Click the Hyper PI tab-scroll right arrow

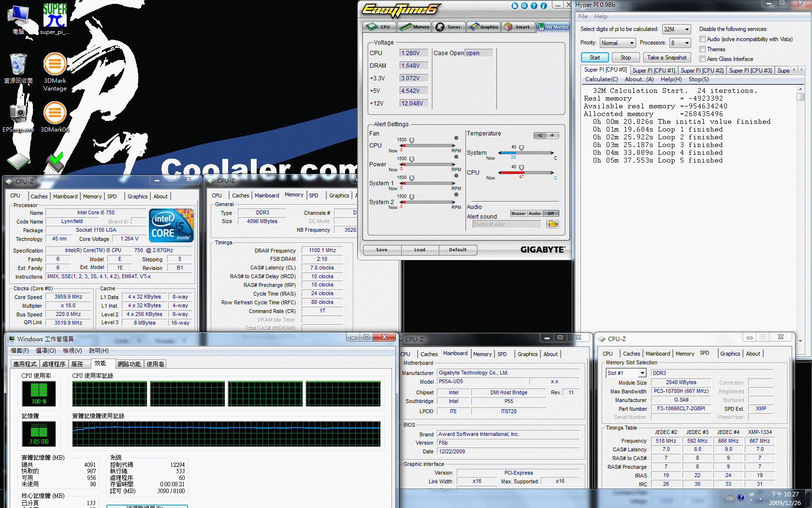tap(802, 70)
